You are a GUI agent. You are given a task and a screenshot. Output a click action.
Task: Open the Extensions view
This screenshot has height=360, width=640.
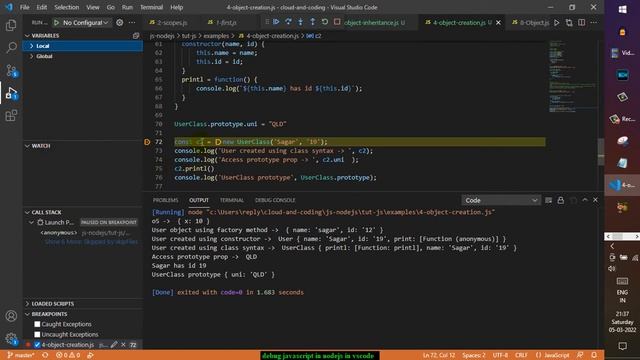(x=11, y=116)
